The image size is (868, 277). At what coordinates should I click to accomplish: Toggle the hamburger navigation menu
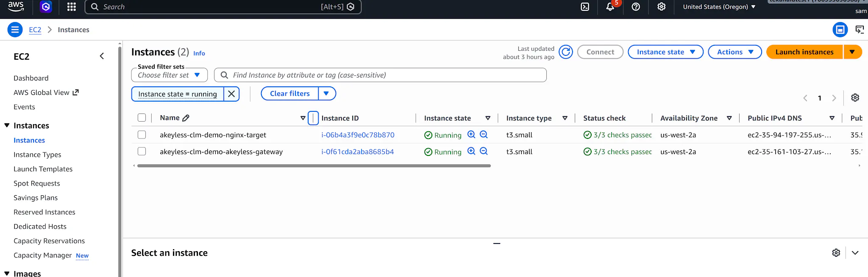click(x=15, y=30)
